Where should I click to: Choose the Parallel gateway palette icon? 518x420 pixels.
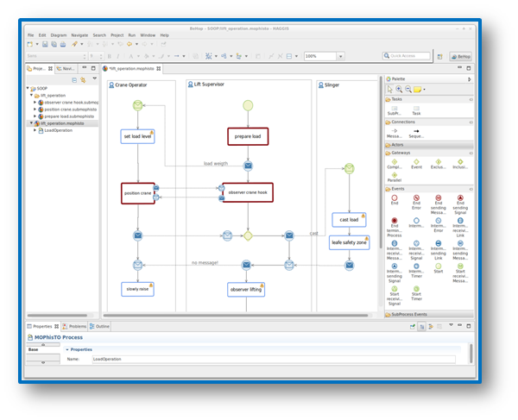click(x=394, y=177)
